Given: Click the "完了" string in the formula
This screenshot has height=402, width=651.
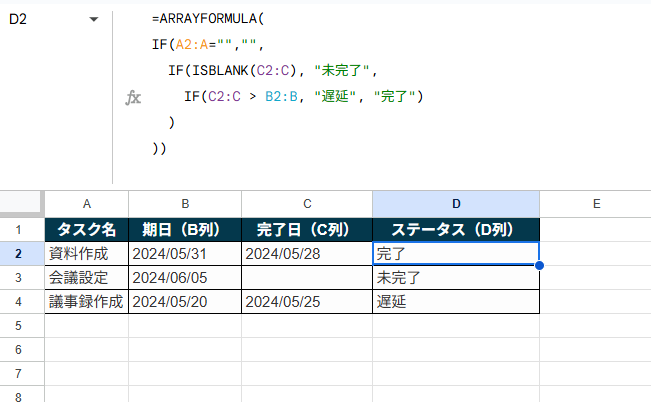Looking at the screenshot, I should [395, 97].
